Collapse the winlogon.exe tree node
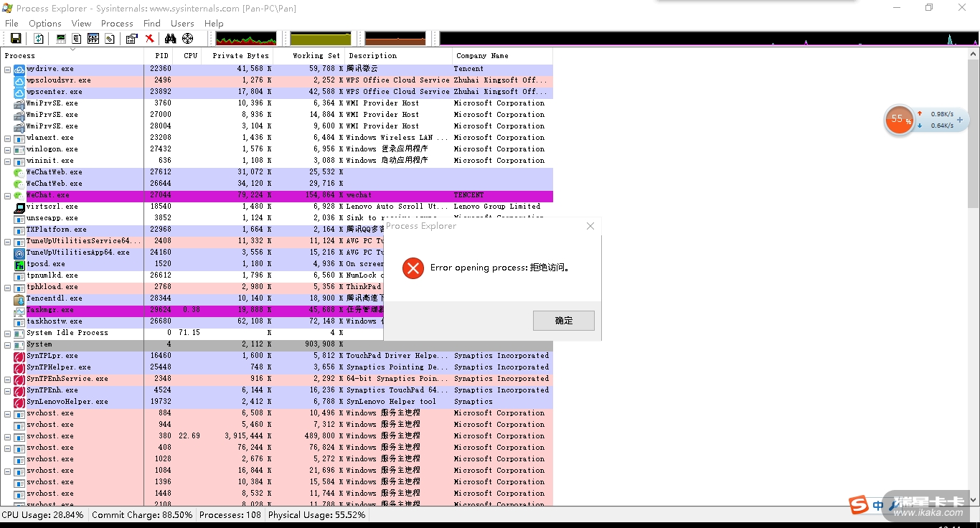This screenshot has width=980, height=528. 8,149
